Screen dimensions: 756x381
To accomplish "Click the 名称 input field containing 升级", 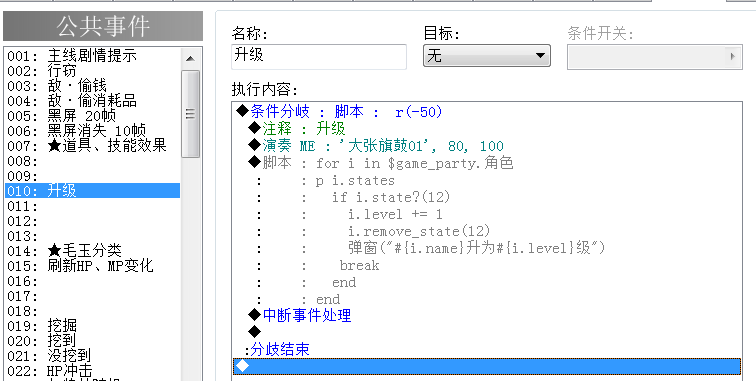I will tap(319, 56).
